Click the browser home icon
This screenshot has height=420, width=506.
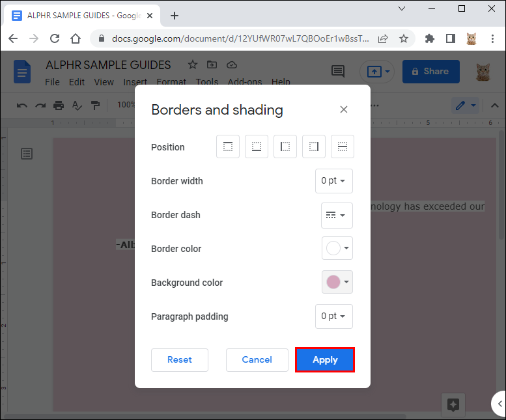76,38
